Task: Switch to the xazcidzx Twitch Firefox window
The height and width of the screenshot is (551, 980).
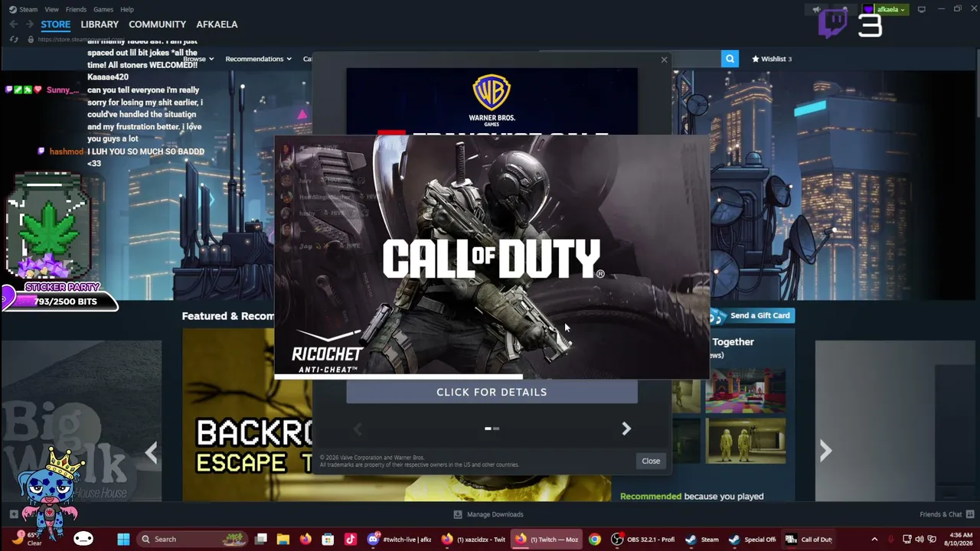Action: [473, 540]
